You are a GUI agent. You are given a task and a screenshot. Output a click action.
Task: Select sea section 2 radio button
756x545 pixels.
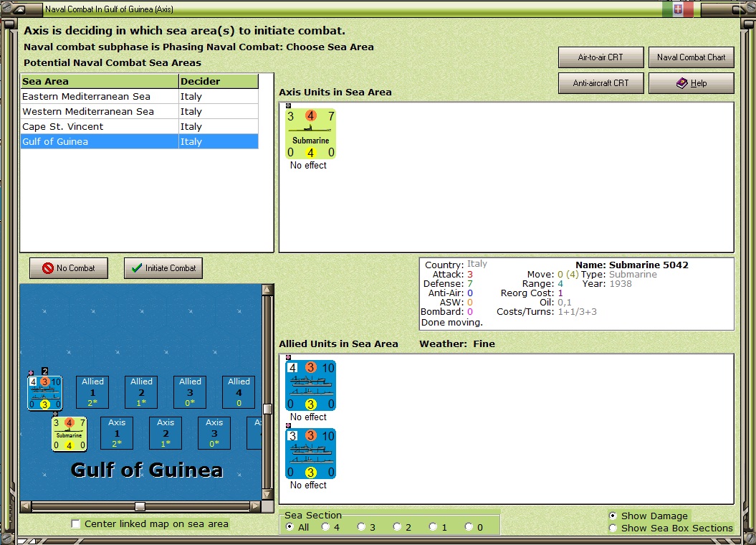click(397, 527)
